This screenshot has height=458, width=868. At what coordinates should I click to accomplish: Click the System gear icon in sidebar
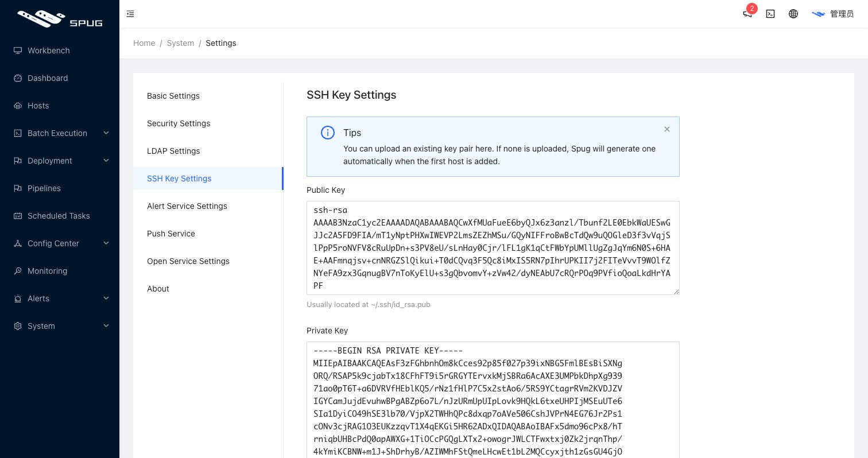point(18,326)
